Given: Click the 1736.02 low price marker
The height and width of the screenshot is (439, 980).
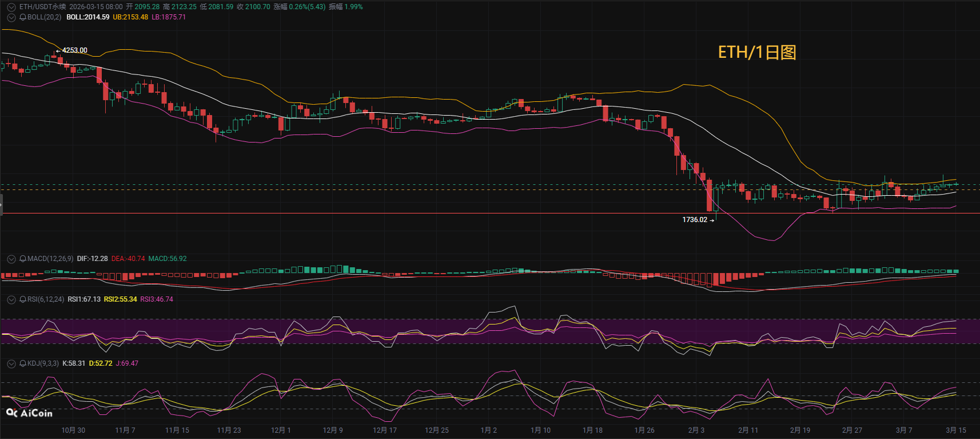Looking at the screenshot, I should click(x=695, y=220).
